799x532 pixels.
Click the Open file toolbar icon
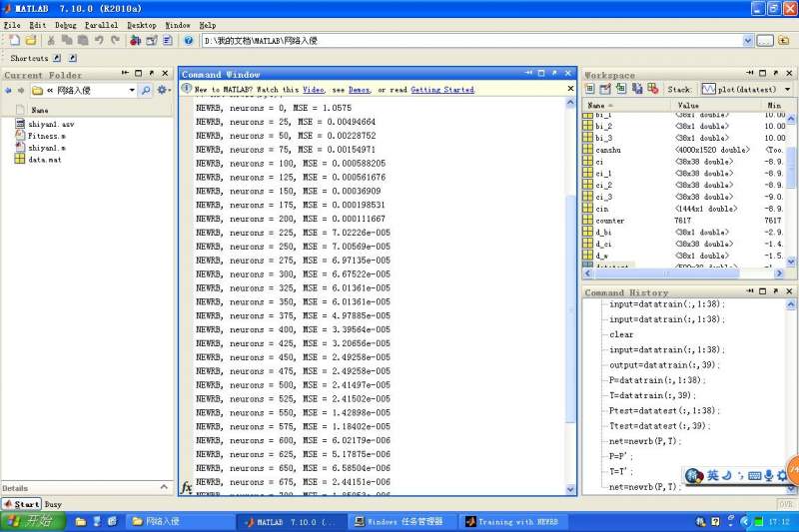click(31, 41)
